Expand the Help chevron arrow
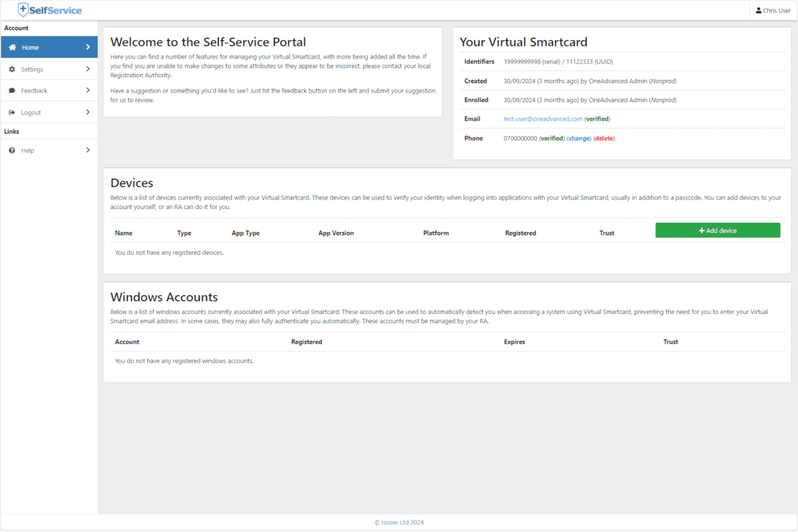798x532 pixels. tap(88, 150)
